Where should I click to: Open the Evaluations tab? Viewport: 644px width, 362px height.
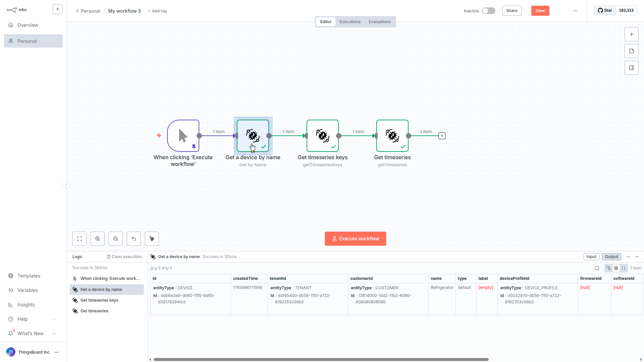379,22
